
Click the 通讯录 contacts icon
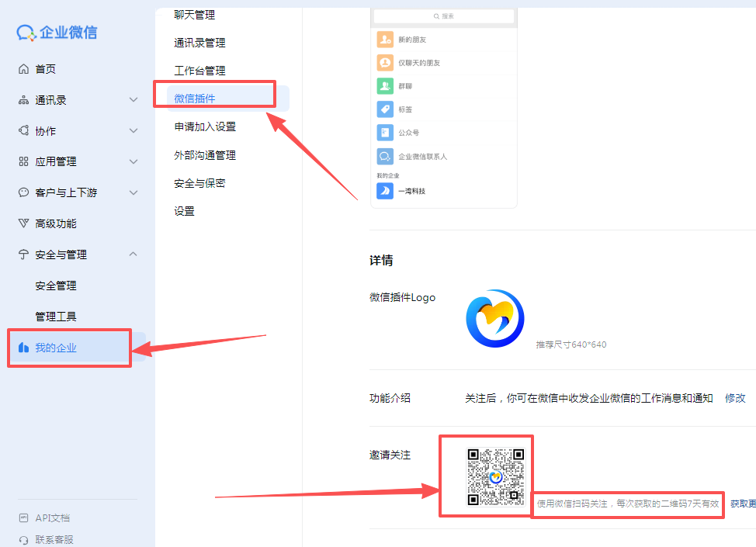(22, 99)
